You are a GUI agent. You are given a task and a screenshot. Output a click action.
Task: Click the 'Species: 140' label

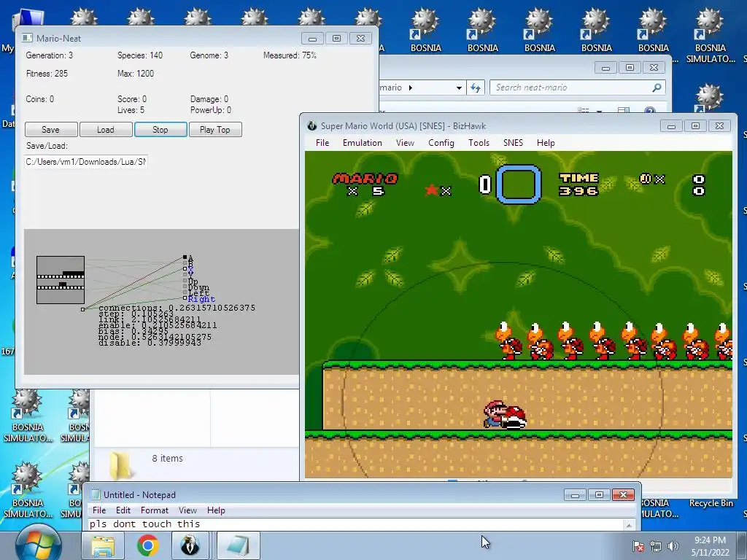pyautogui.click(x=140, y=55)
